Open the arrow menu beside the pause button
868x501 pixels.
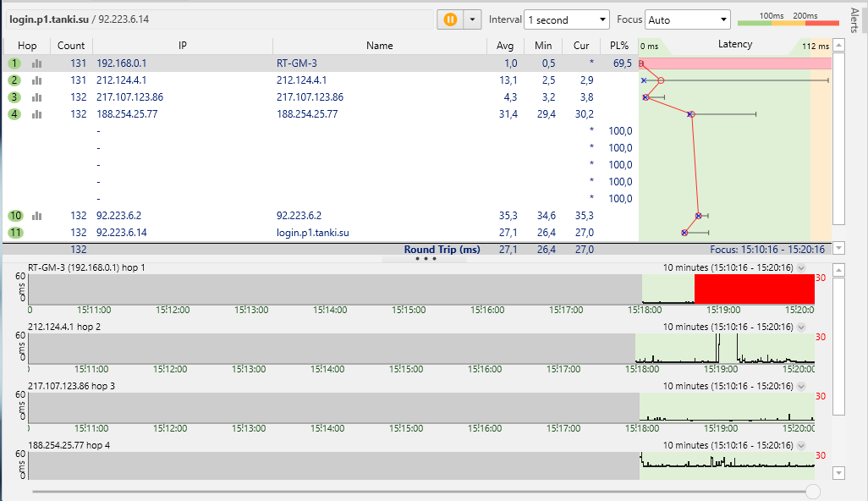click(x=472, y=19)
